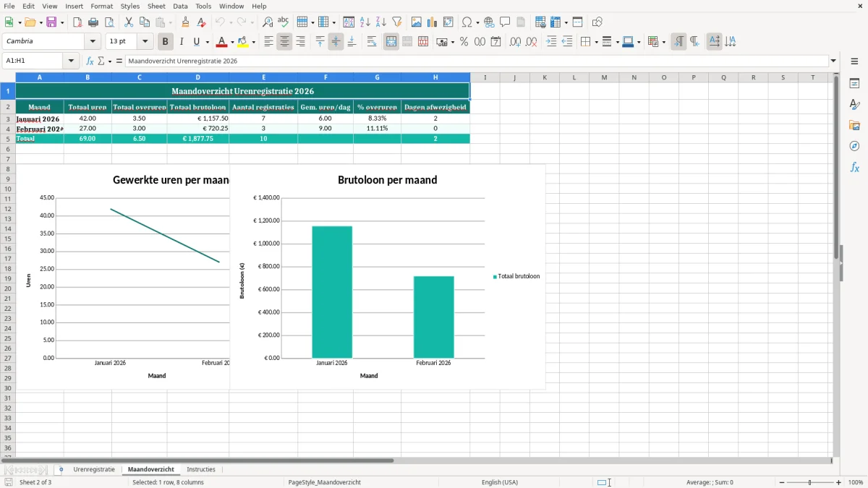This screenshot has width=868, height=488.
Task: Add a decimal place
Action: coord(515,42)
